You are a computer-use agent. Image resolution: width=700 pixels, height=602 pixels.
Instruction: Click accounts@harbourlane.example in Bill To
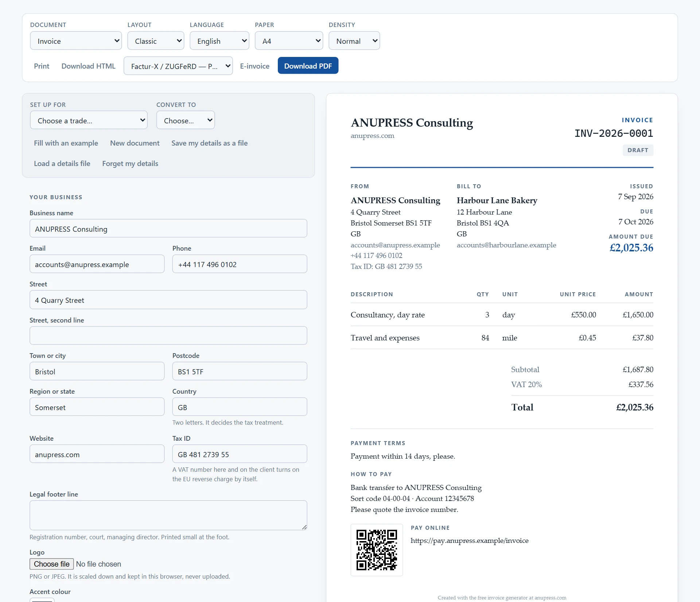point(506,245)
